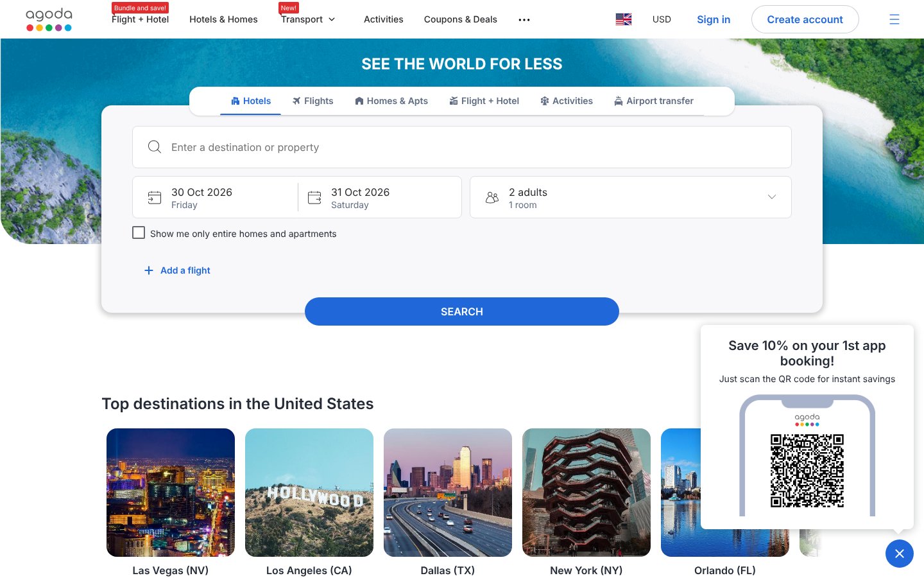Open check-in date 30 Oct 2026

[x=216, y=197]
